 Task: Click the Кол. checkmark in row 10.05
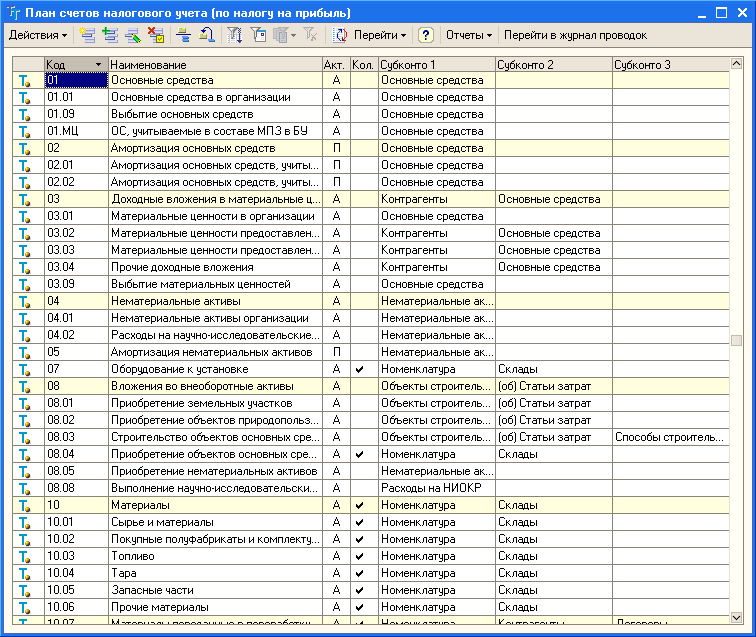click(x=359, y=590)
